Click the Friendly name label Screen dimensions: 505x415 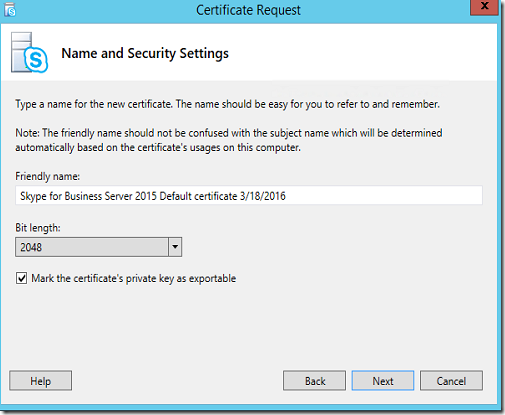click(x=48, y=176)
